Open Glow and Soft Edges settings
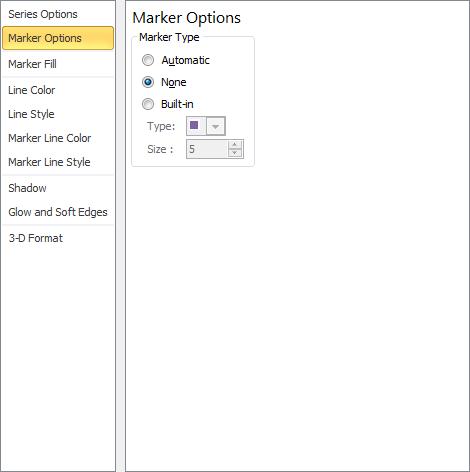This screenshot has height=472, width=470. pyautogui.click(x=58, y=212)
